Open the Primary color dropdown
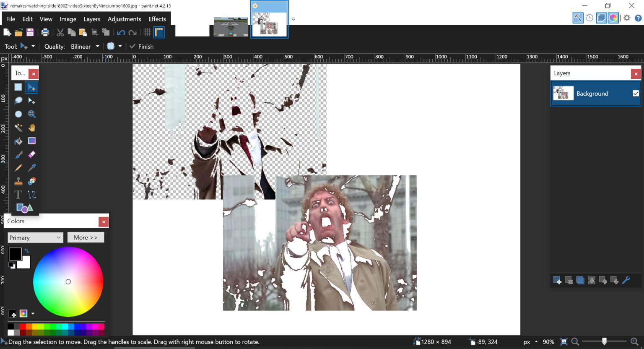Screen dimensions: 644x349 point(35,238)
